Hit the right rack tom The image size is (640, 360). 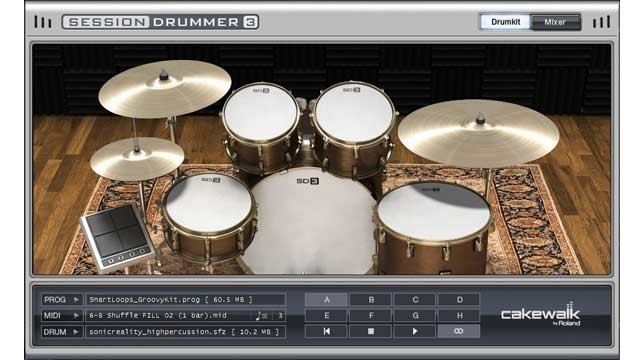[354, 112]
